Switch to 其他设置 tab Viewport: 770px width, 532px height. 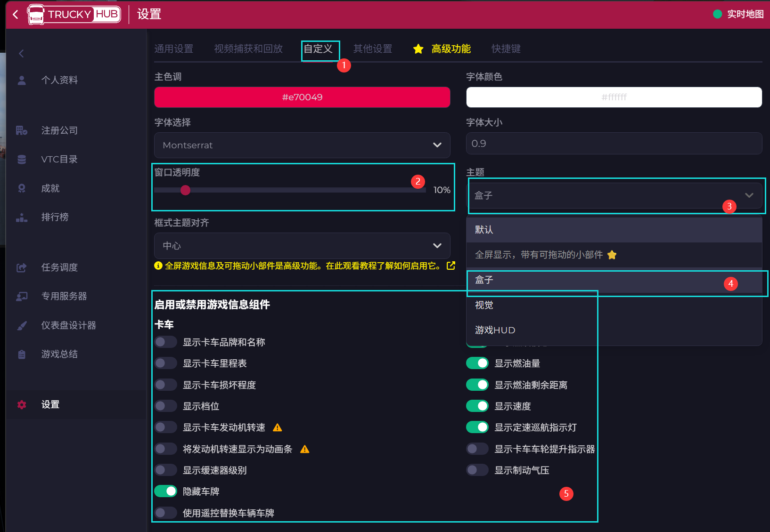pos(373,49)
